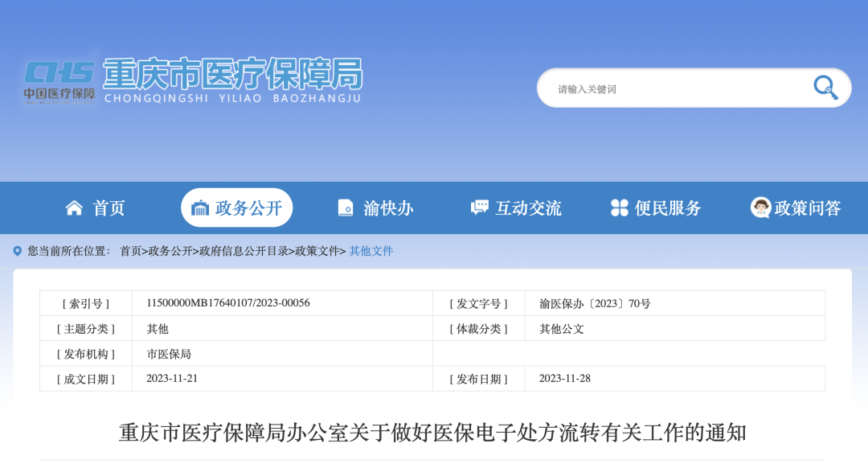Click the magnifier icon to search

(824, 88)
